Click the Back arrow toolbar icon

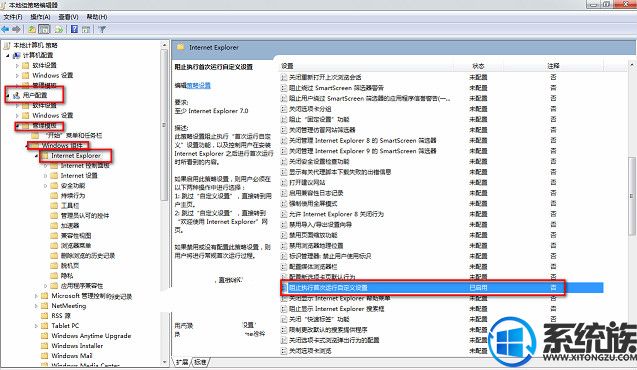[x=5, y=29]
